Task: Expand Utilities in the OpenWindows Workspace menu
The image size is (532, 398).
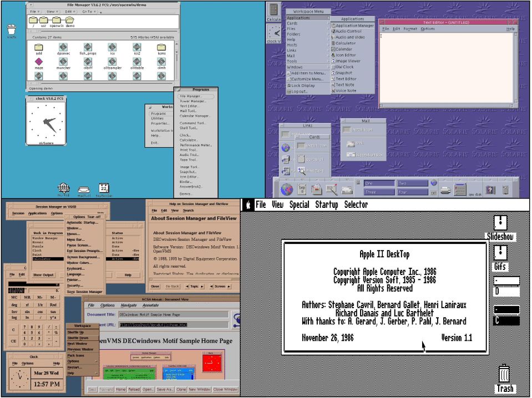Action: click(161, 118)
